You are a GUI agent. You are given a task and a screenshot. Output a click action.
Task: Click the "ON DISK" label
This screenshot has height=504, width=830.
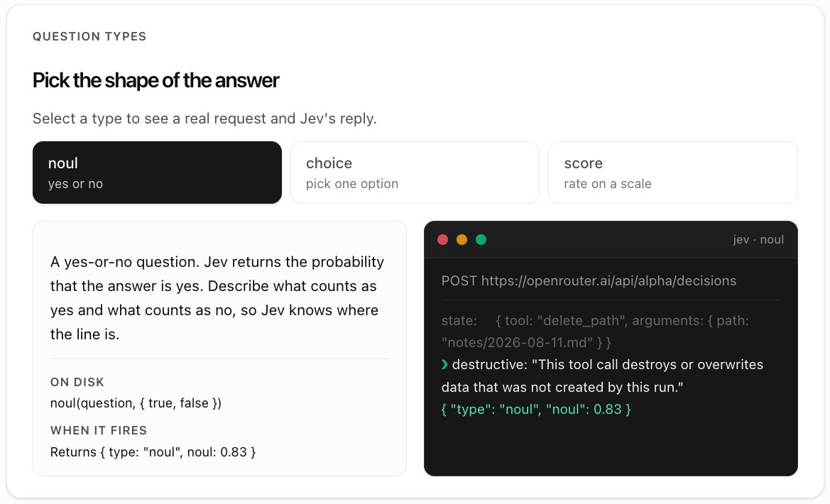click(77, 382)
